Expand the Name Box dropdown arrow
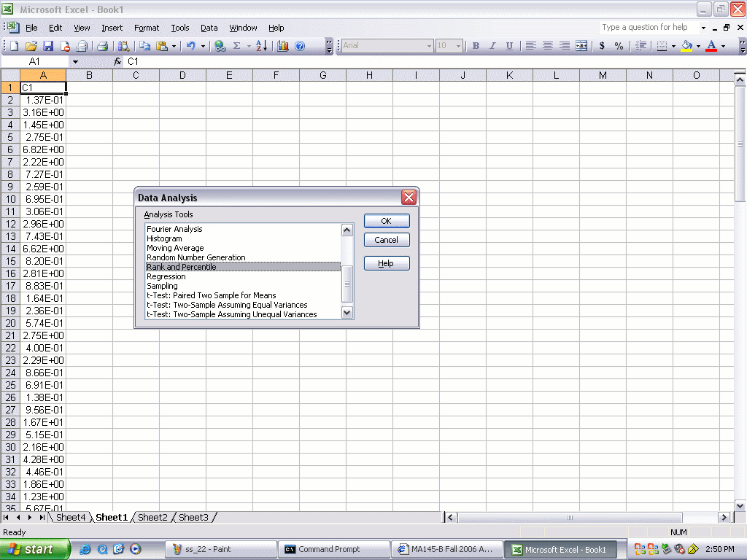Screen dimensions: 747x560 point(75,62)
